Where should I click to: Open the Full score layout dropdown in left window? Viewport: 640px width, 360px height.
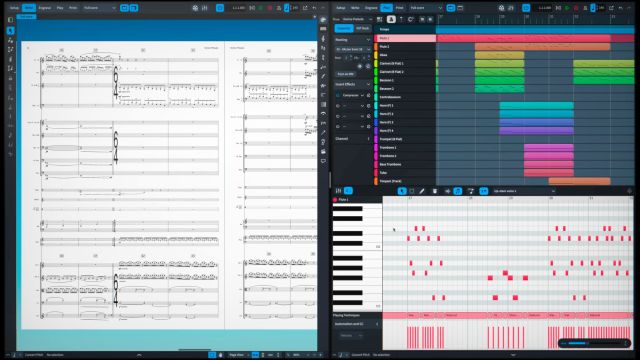tap(100, 8)
